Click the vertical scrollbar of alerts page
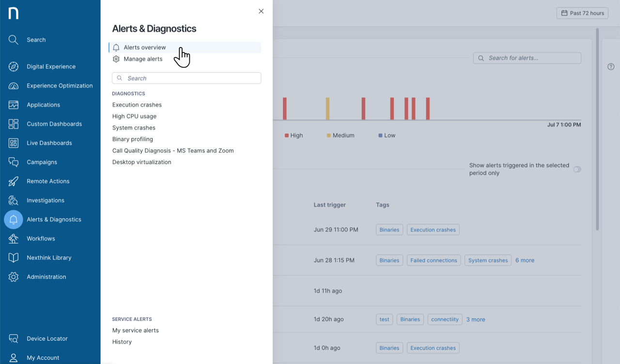Image resolution: width=620 pixels, height=364 pixels. tap(597, 130)
